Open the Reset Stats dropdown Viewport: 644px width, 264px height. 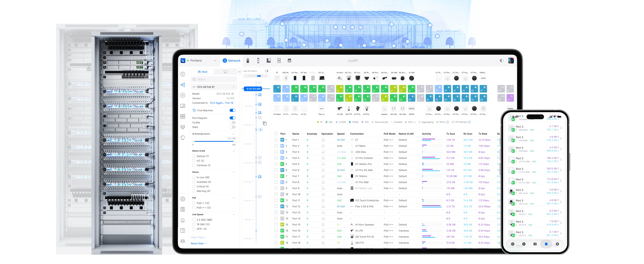(x=198, y=244)
